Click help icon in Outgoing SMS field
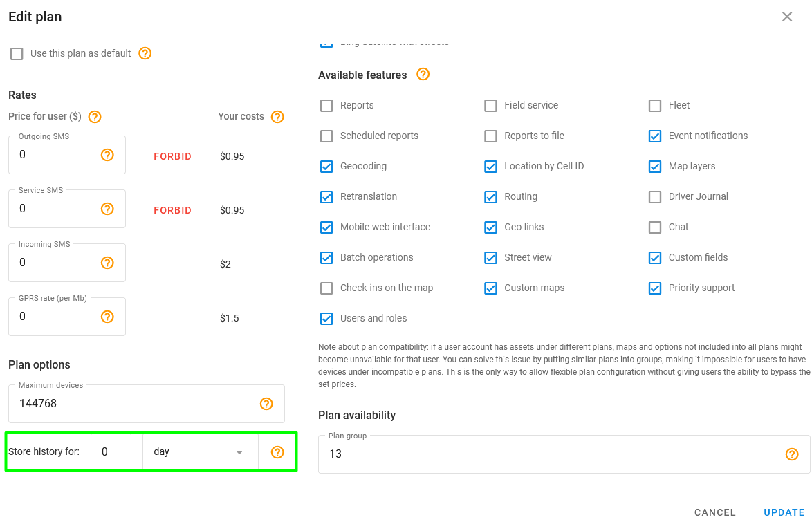The image size is (812, 531). pos(107,155)
